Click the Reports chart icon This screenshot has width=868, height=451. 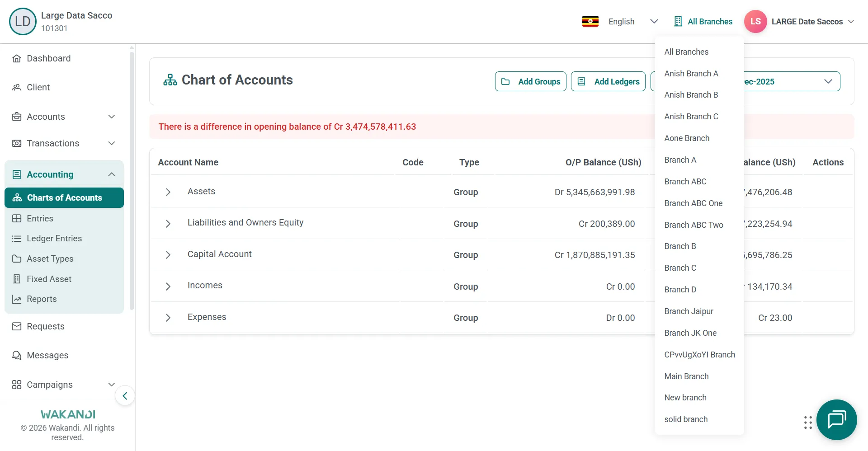click(x=17, y=299)
